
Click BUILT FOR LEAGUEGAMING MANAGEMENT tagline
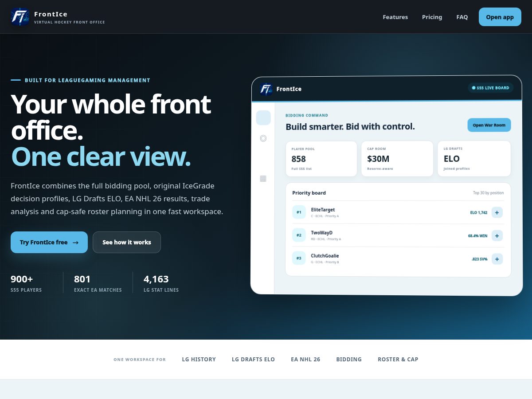87,80
